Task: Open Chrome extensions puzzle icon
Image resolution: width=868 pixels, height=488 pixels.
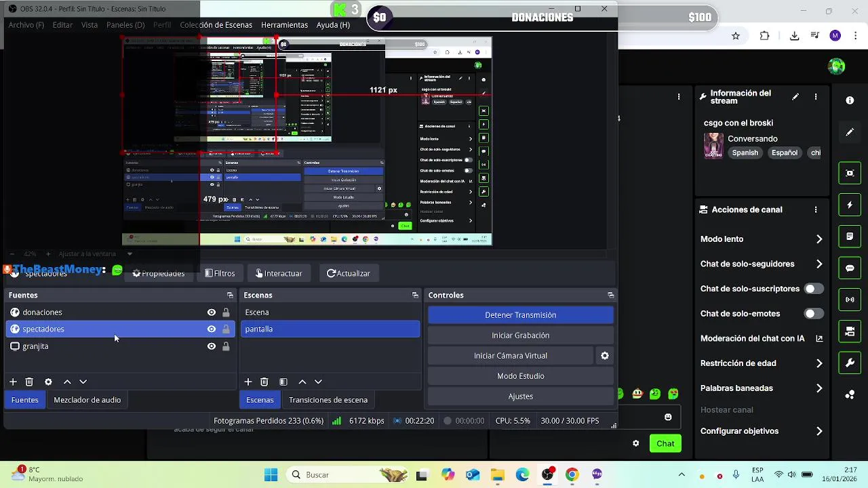Action: (x=765, y=36)
